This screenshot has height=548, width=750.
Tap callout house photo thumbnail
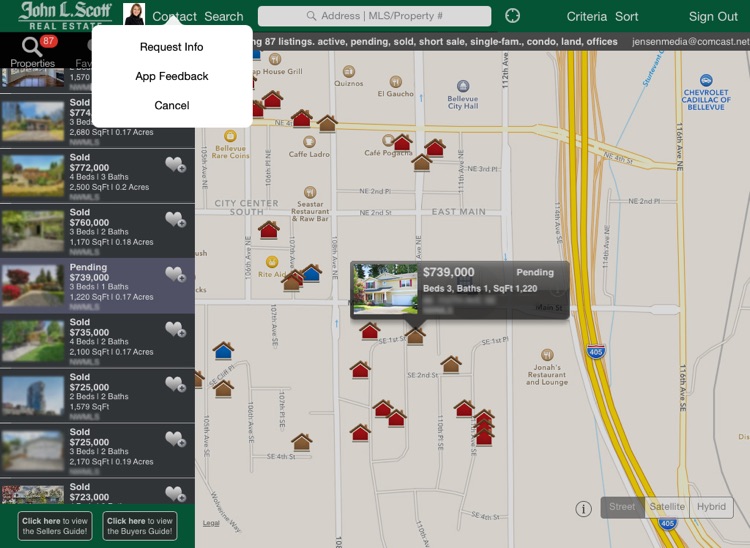click(385, 289)
